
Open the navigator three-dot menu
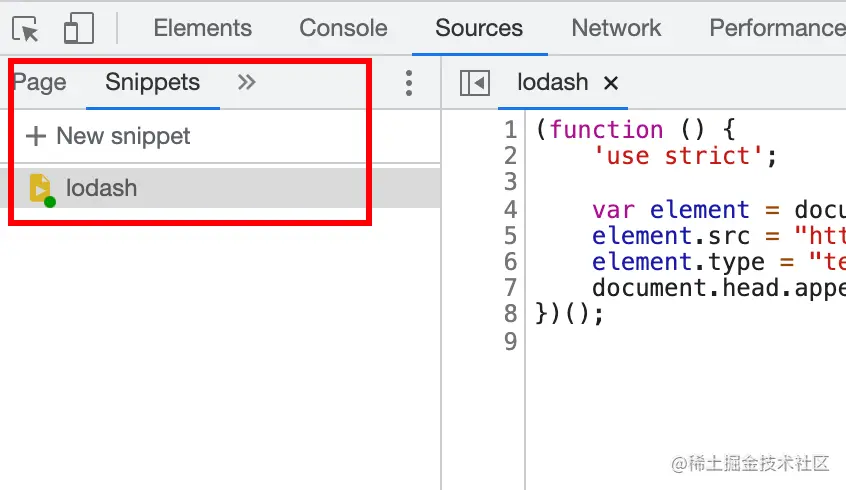click(x=409, y=83)
